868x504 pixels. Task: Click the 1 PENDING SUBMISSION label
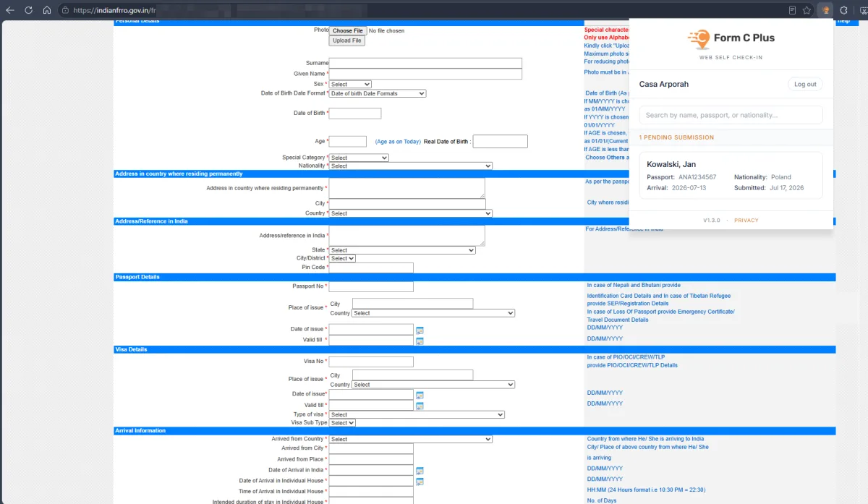click(676, 137)
